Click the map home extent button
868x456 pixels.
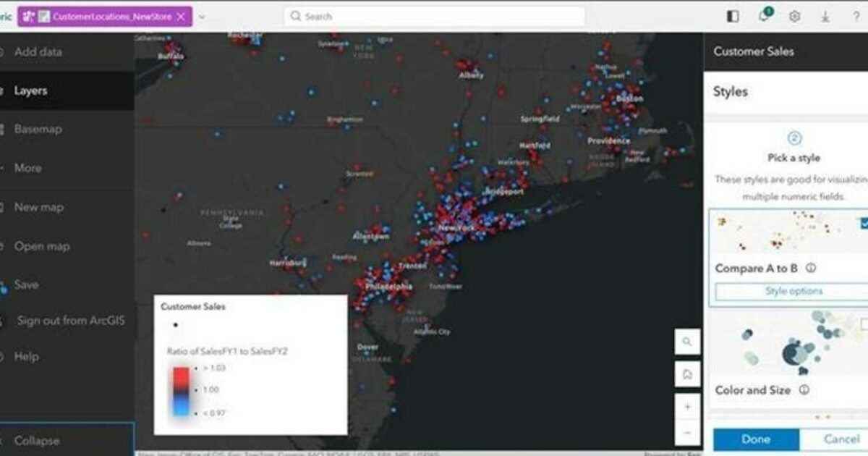click(x=687, y=374)
